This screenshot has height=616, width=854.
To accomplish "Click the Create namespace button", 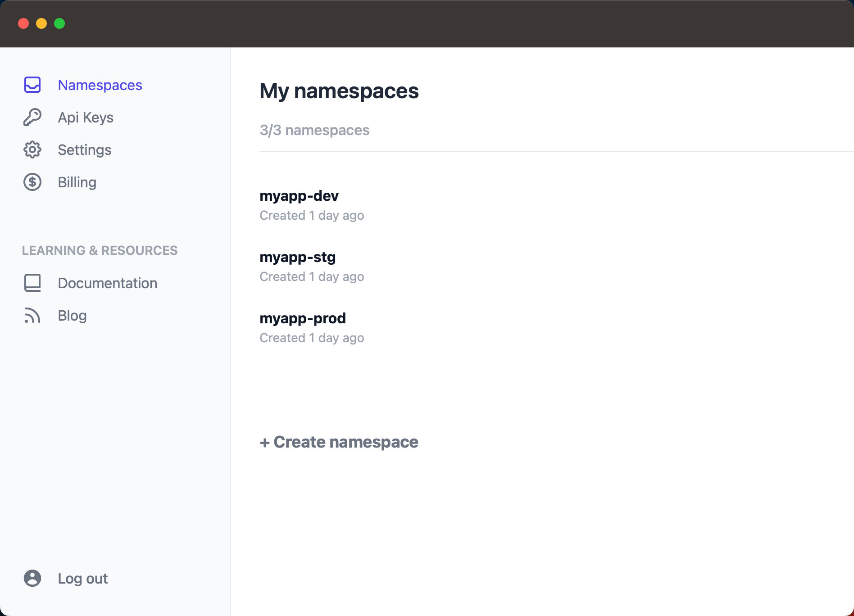I will (339, 442).
